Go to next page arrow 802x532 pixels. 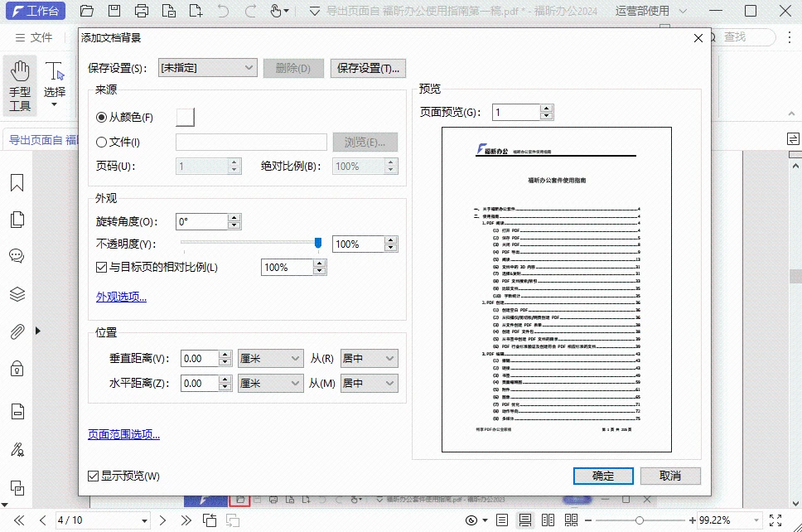click(x=162, y=520)
